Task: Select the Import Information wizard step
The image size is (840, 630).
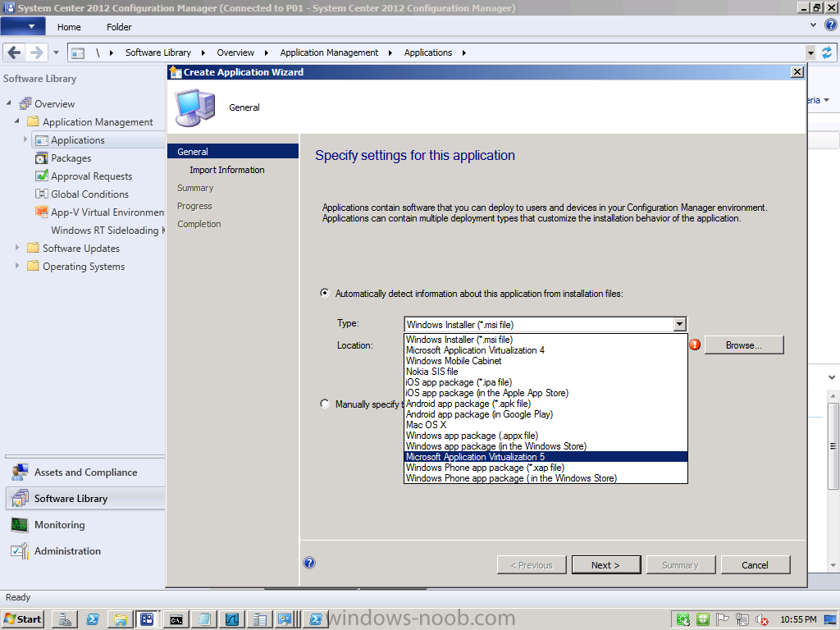Action: tap(226, 170)
